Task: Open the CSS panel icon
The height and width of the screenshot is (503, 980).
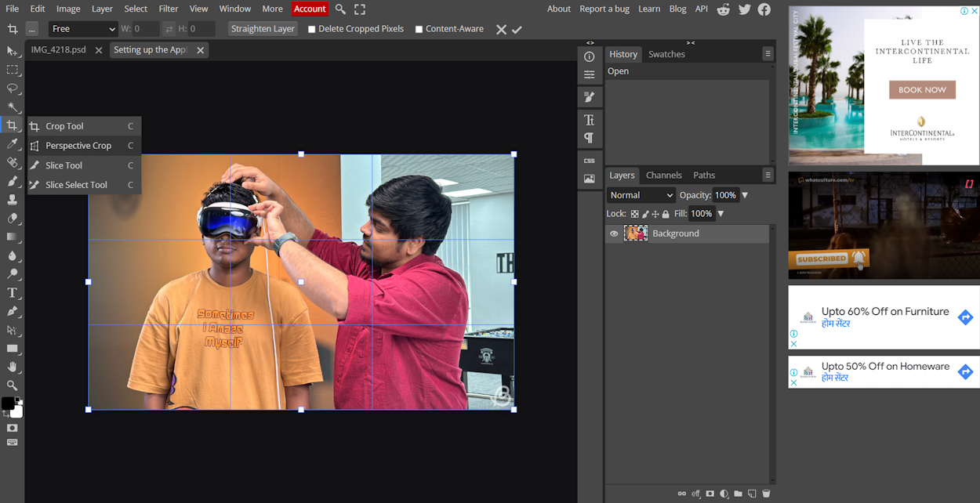Action: tap(590, 161)
